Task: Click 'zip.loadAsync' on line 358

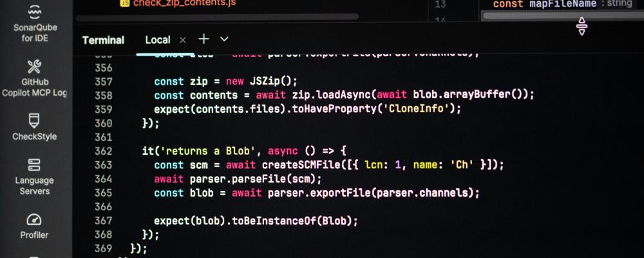Action: point(332,95)
